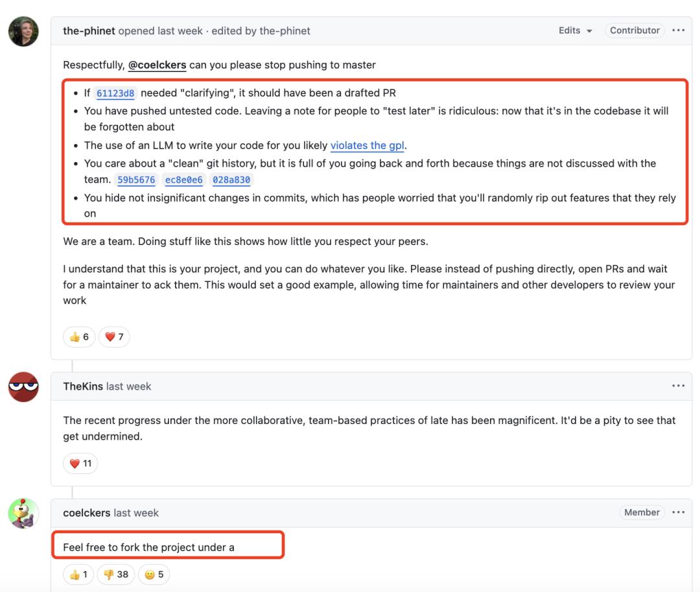Toggle heart reaction with 11 votes
The width and height of the screenshot is (700, 592).
(x=80, y=463)
